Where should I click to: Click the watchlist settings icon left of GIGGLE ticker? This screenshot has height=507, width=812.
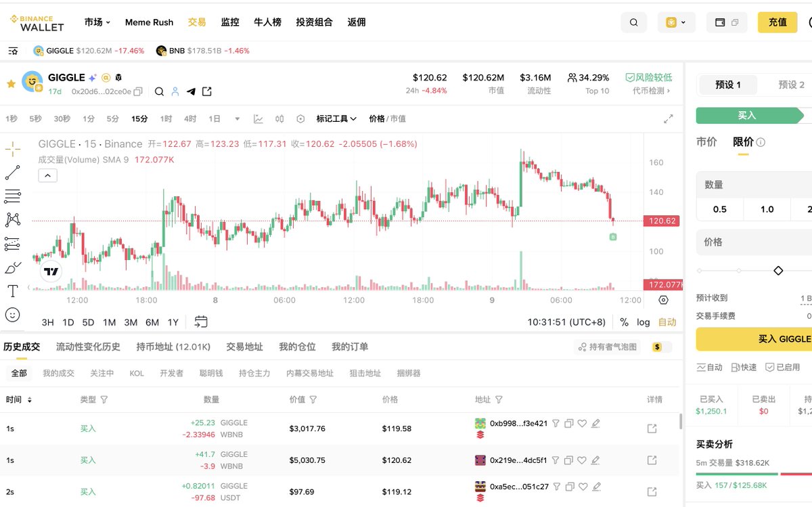click(13, 51)
